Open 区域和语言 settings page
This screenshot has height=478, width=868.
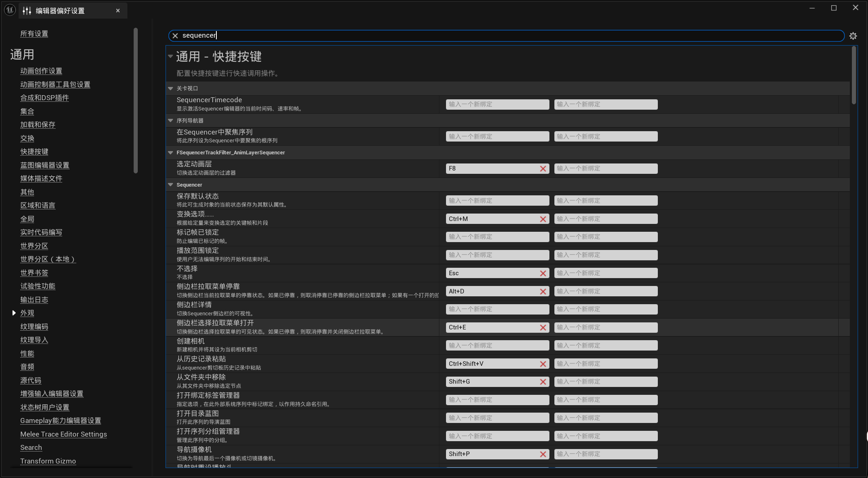(x=38, y=205)
